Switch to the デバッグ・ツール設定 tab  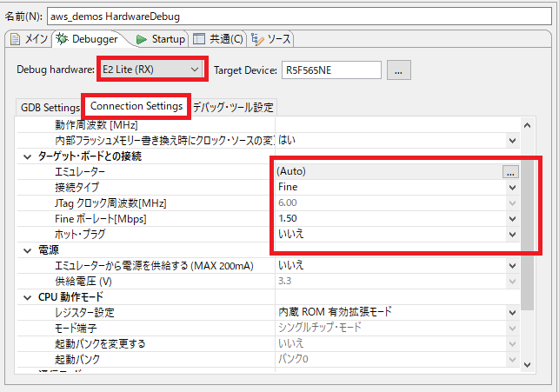pyautogui.click(x=233, y=108)
